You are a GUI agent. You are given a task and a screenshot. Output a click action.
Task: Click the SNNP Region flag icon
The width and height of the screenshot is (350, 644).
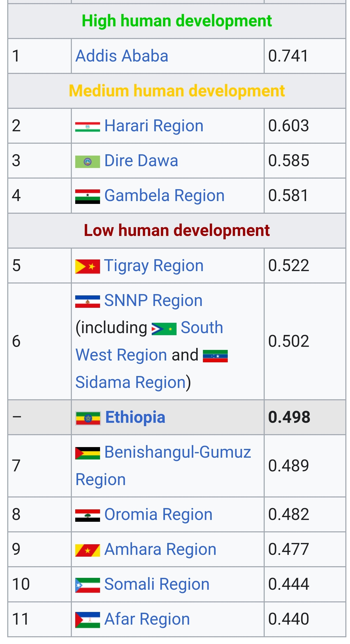(x=87, y=302)
